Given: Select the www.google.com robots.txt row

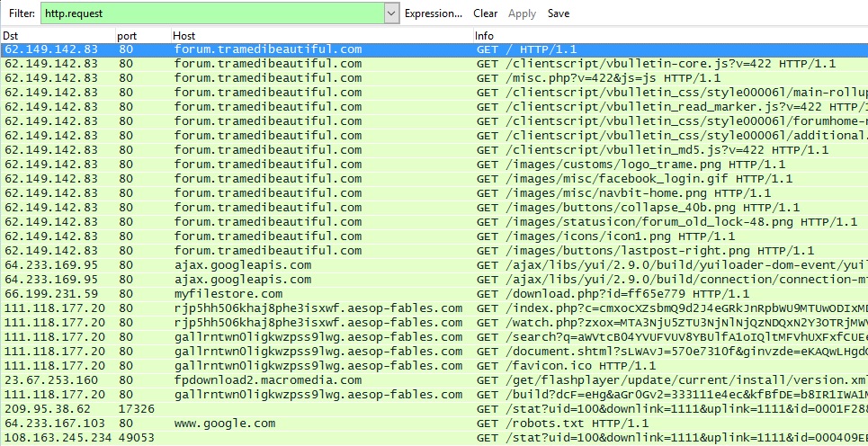Looking at the screenshot, I should [x=434, y=424].
